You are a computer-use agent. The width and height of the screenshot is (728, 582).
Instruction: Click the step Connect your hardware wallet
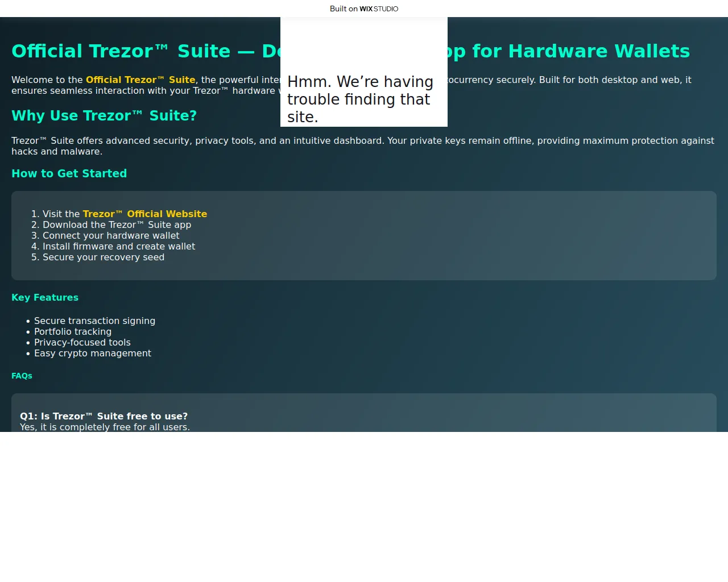point(111,235)
